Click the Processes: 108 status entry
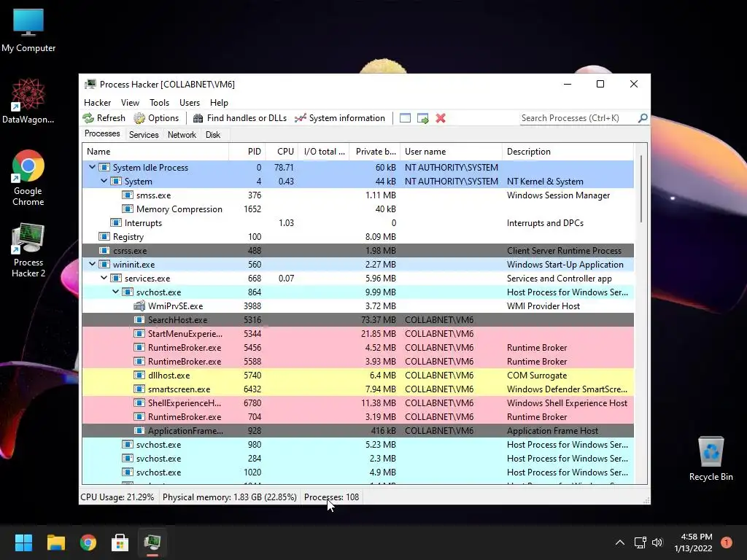Viewport: 747px width, 560px height. pyautogui.click(x=332, y=497)
